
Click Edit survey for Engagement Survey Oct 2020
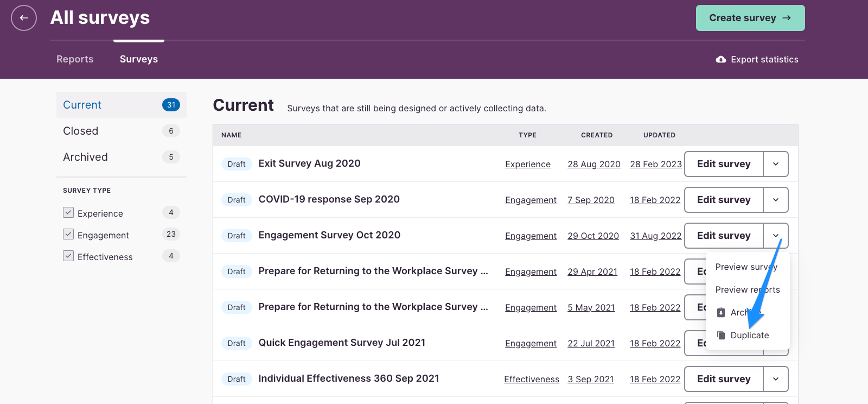(x=724, y=236)
